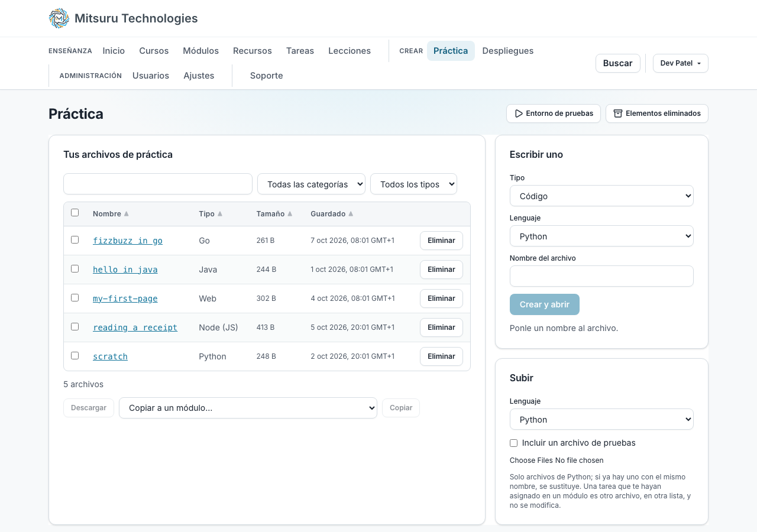This screenshot has width=757, height=532.
Task: Navigate to Módulos
Action: pos(200,51)
